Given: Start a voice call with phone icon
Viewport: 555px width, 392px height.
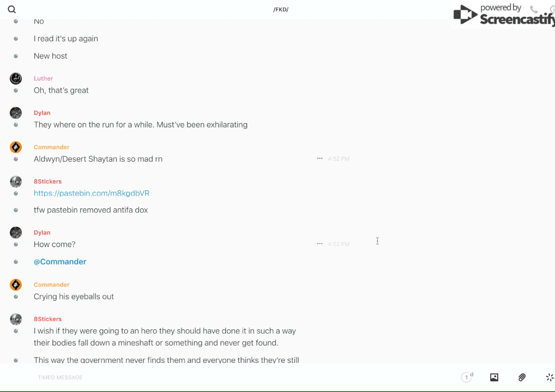Looking at the screenshot, I should coord(534,10).
